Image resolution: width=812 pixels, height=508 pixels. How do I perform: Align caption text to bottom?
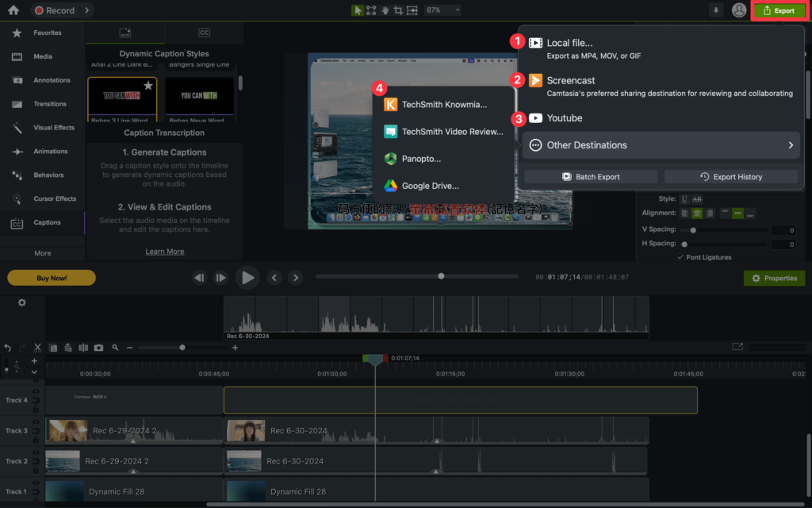tap(750, 213)
